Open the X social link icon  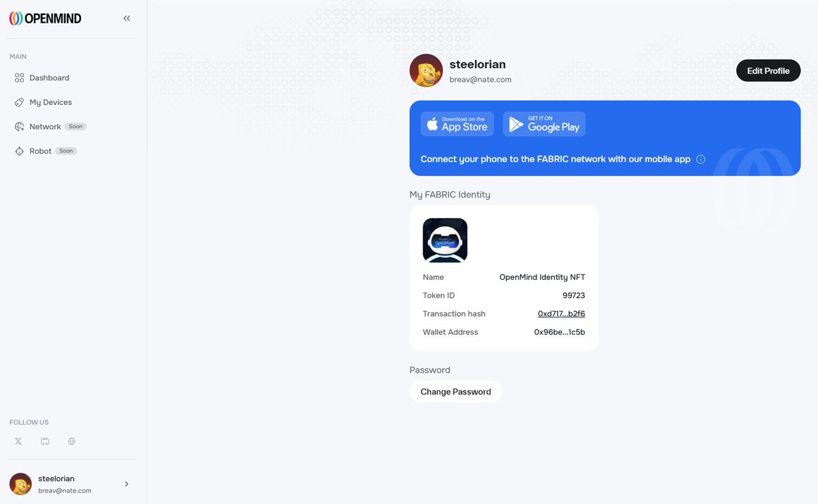pyautogui.click(x=18, y=441)
